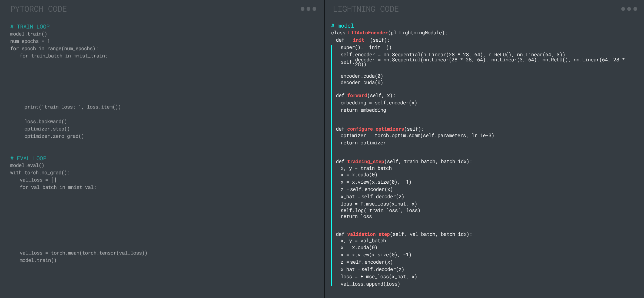Click the '# TRAIN LOOP' comment
Viewport: 644px width, 298px height.
coord(30,27)
